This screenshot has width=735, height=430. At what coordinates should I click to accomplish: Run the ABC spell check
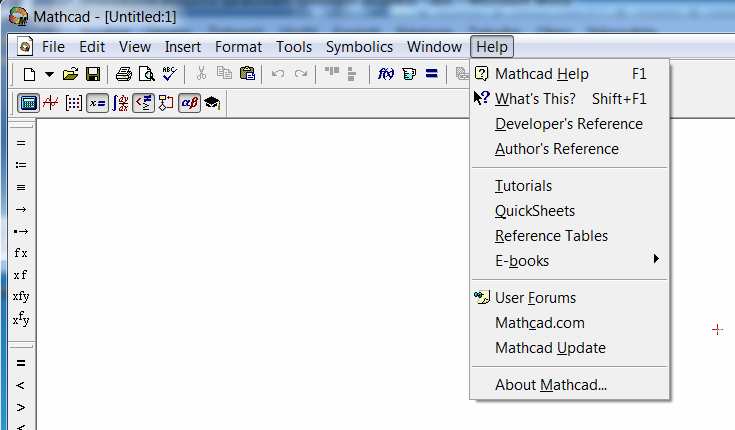click(x=170, y=74)
